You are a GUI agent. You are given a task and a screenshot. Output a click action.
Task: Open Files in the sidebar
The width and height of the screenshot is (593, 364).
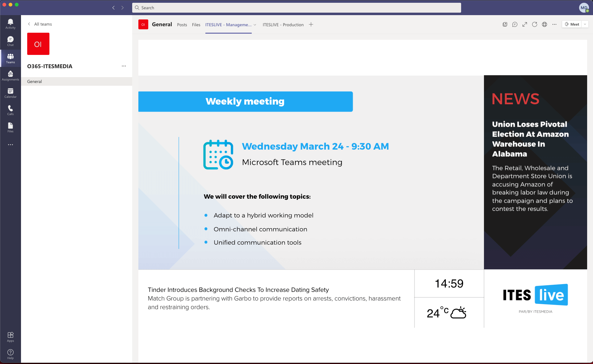pyautogui.click(x=11, y=127)
